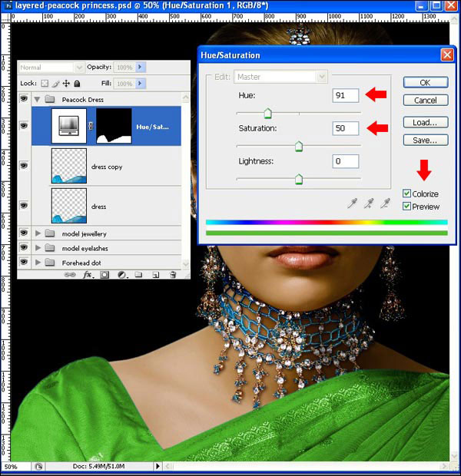Click the Saturation slider handle

pyautogui.click(x=299, y=146)
